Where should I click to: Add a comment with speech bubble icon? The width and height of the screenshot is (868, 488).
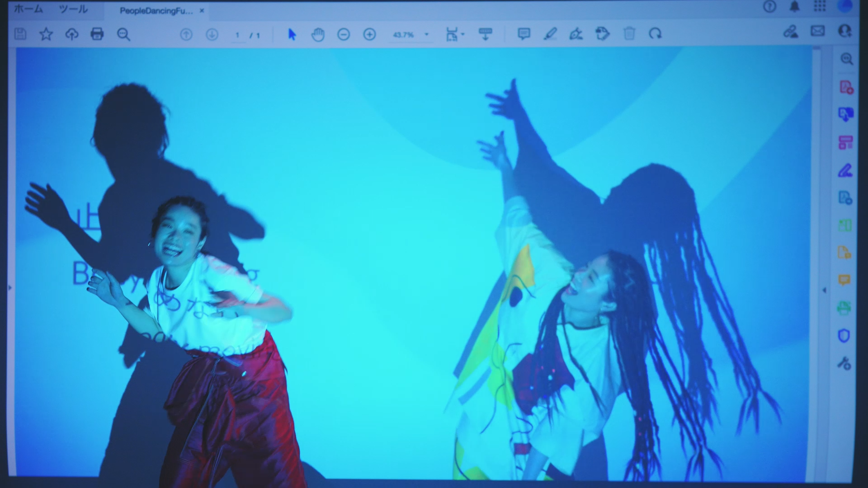(x=524, y=34)
